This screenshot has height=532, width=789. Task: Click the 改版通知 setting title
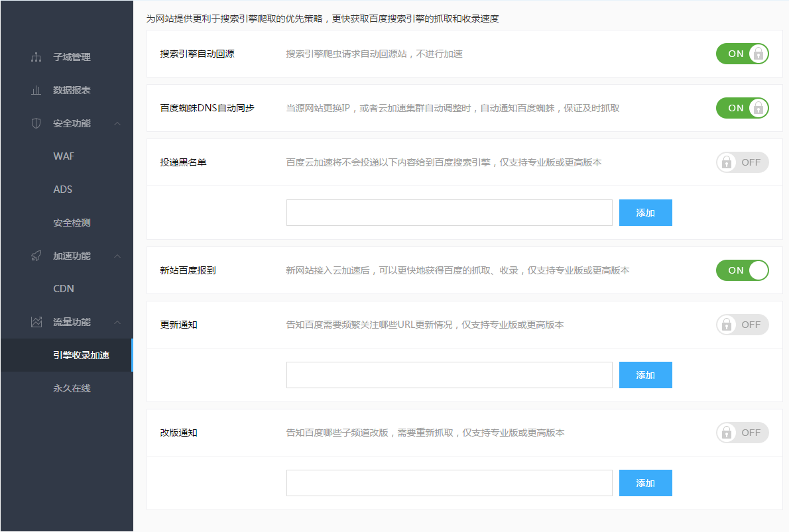pyautogui.click(x=178, y=433)
